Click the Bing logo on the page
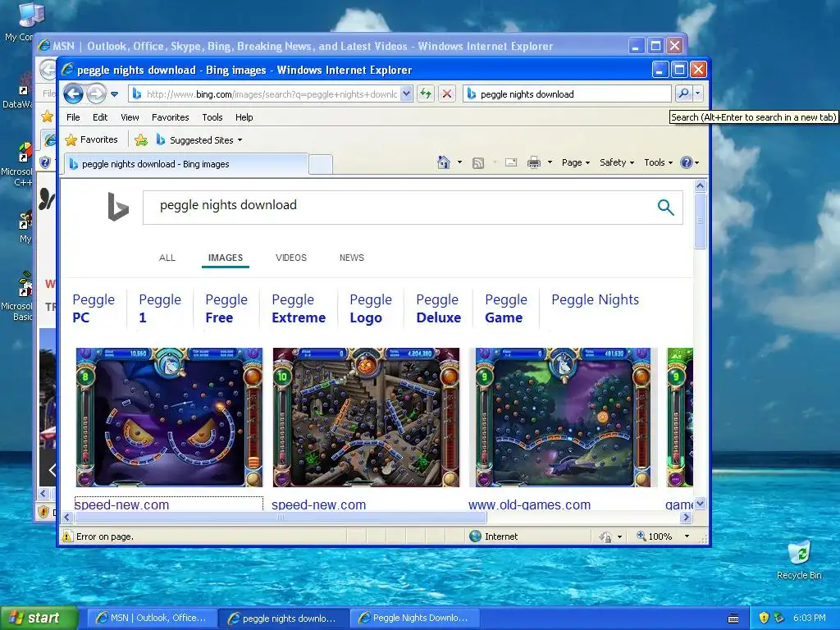 coord(118,207)
